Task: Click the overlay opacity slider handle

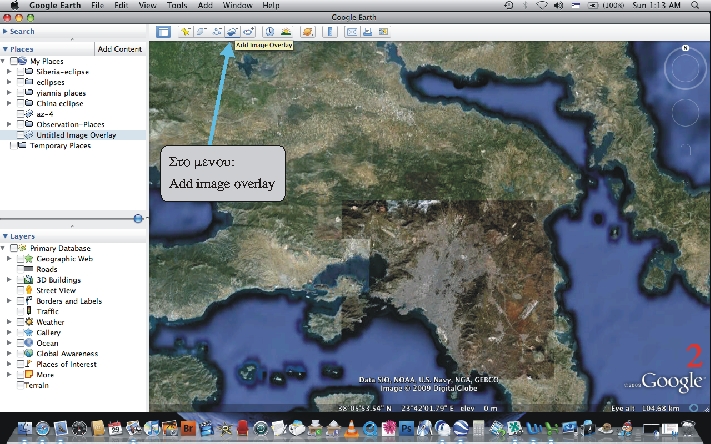Action: coord(138,219)
